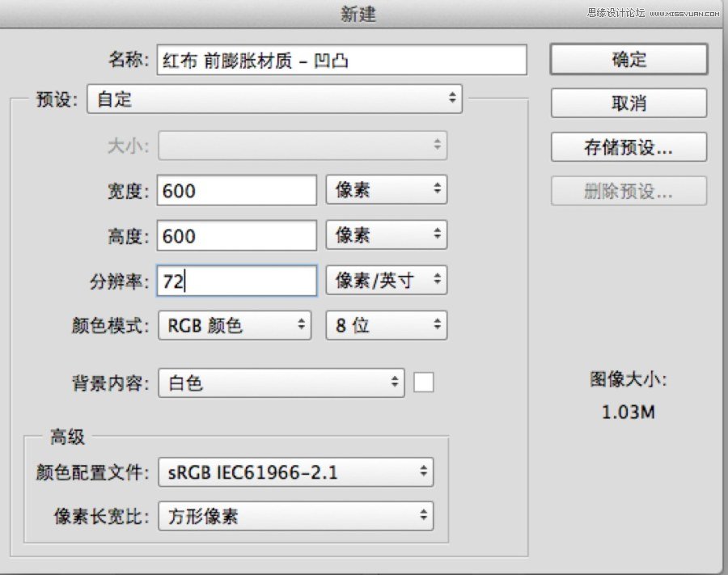Open the 宽度 unit dropdown 像素
This screenshot has height=575, width=728.
[387, 189]
